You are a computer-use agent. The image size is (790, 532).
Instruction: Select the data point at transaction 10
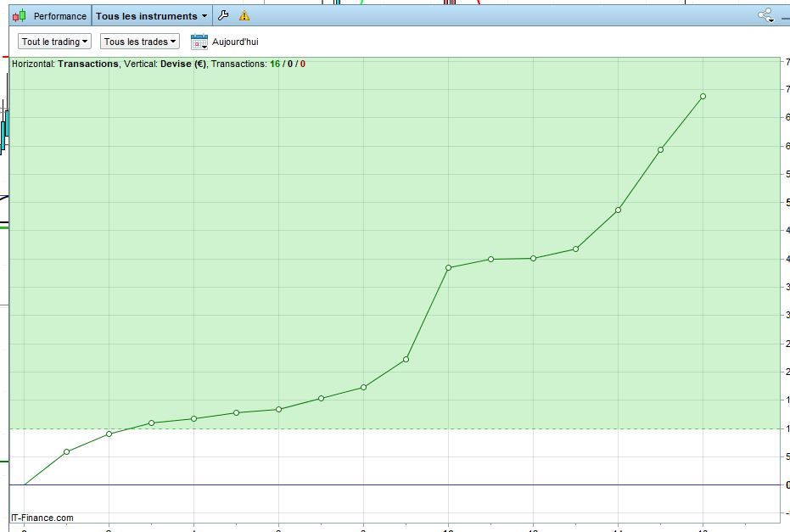pyautogui.click(x=448, y=268)
